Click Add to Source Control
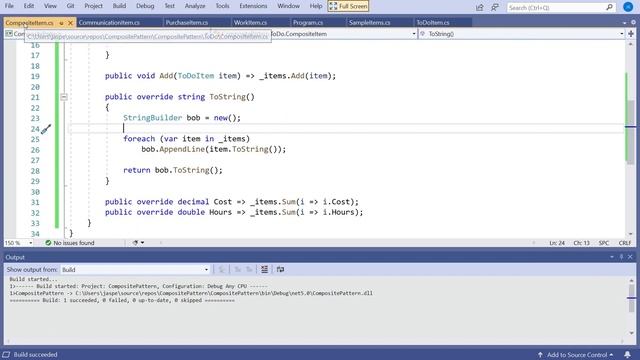The height and width of the screenshot is (360, 640). (x=576, y=355)
